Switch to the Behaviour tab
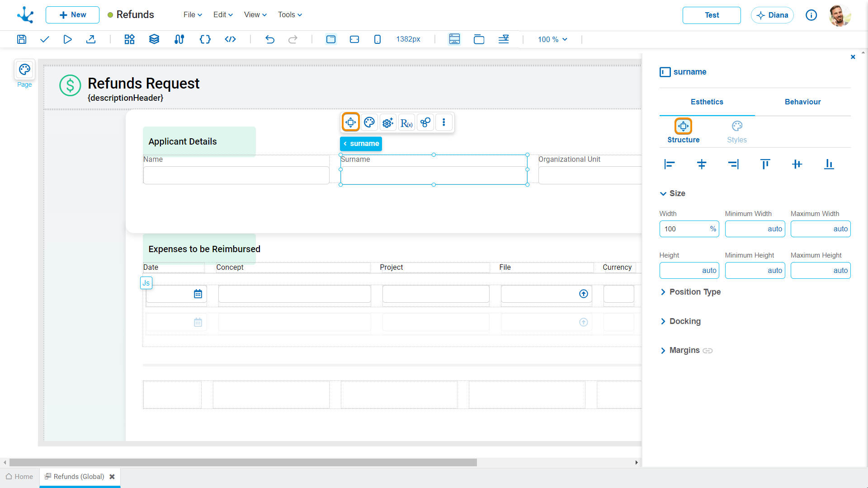Image resolution: width=868 pixels, height=488 pixels. [x=802, y=102]
